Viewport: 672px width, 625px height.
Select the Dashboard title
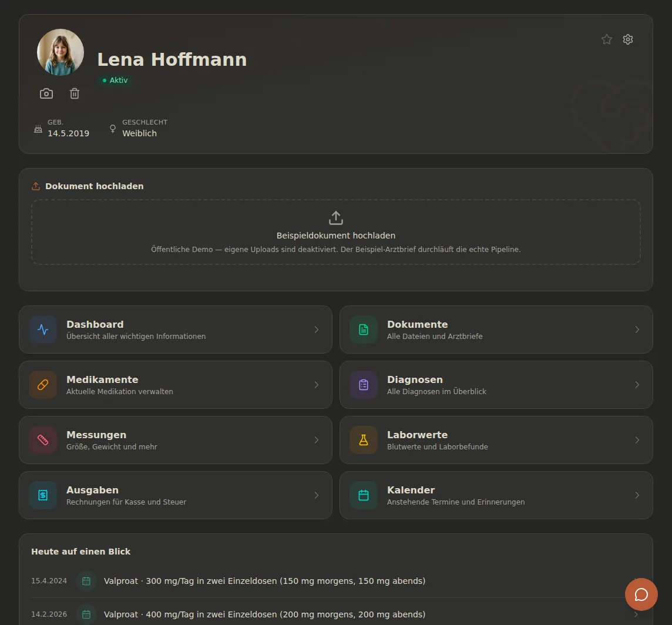point(95,324)
